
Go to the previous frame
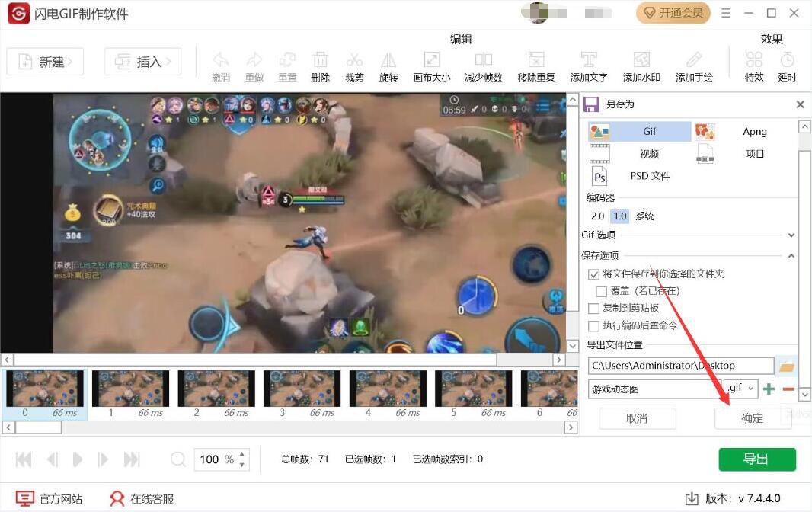click(x=53, y=459)
